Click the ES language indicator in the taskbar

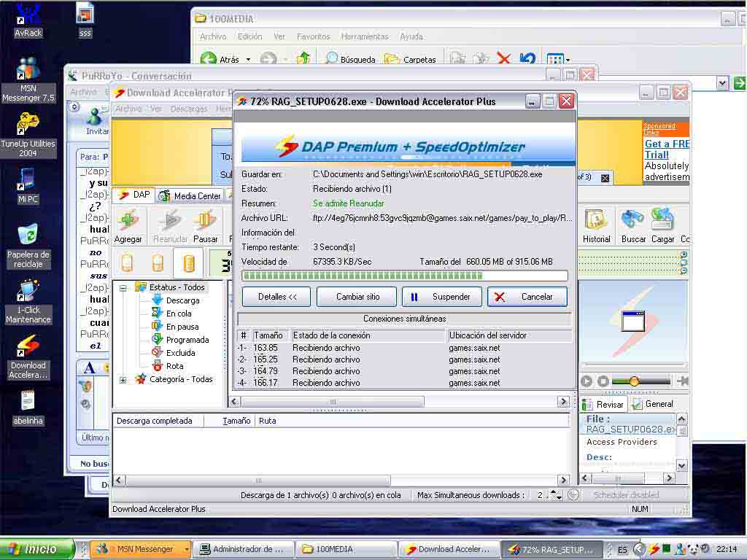click(622, 549)
